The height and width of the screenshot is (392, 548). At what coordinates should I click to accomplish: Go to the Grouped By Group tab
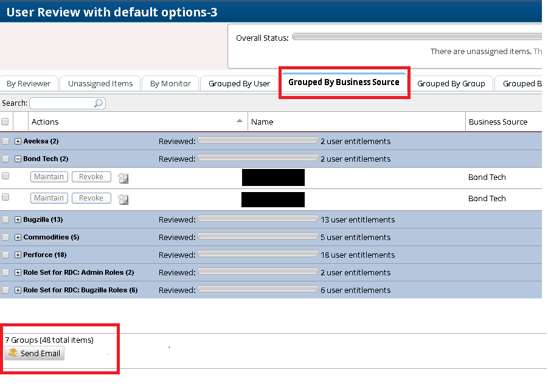(x=451, y=84)
